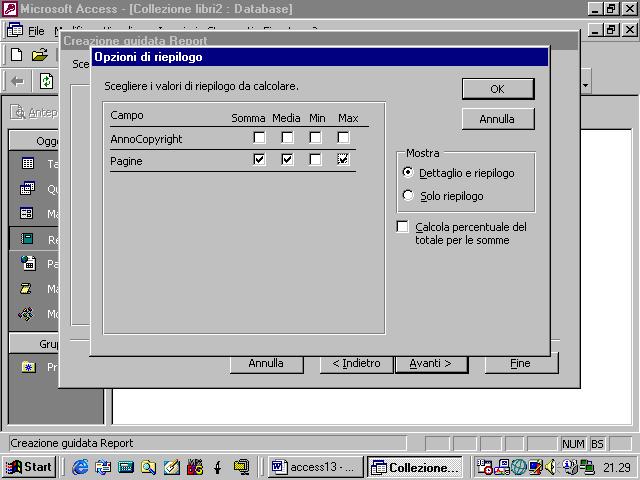
Task: Click the Fine wizard button
Action: click(x=521, y=363)
